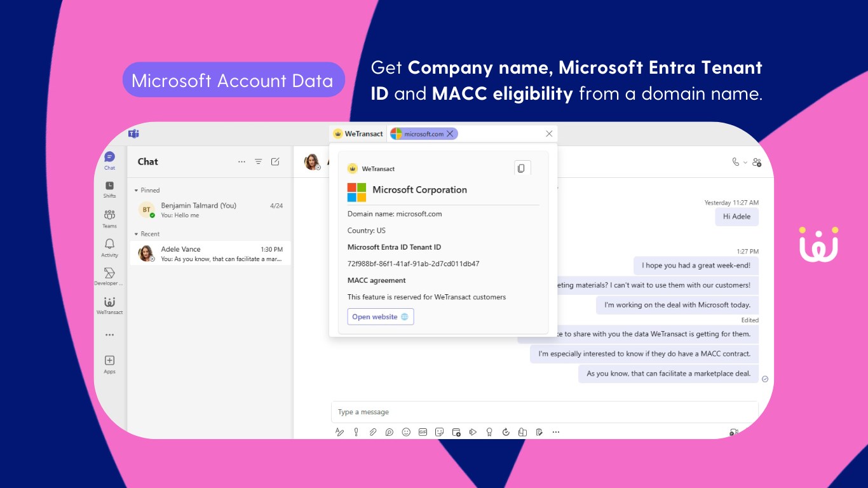This screenshot has width=868, height=488.
Task: Click 'I hope you had a great week-end!' message
Action: coord(696,266)
